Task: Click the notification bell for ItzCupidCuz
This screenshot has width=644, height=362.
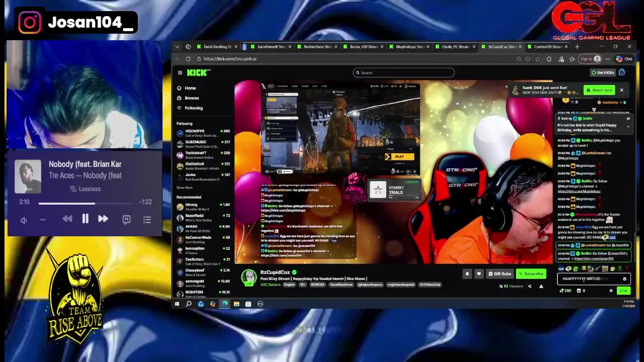Action: click(467, 274)
